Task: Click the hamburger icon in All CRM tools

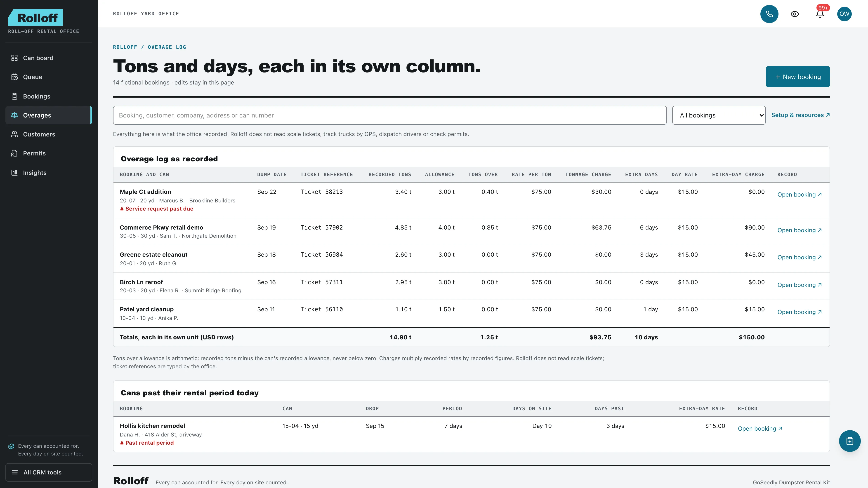Action: 15,472
